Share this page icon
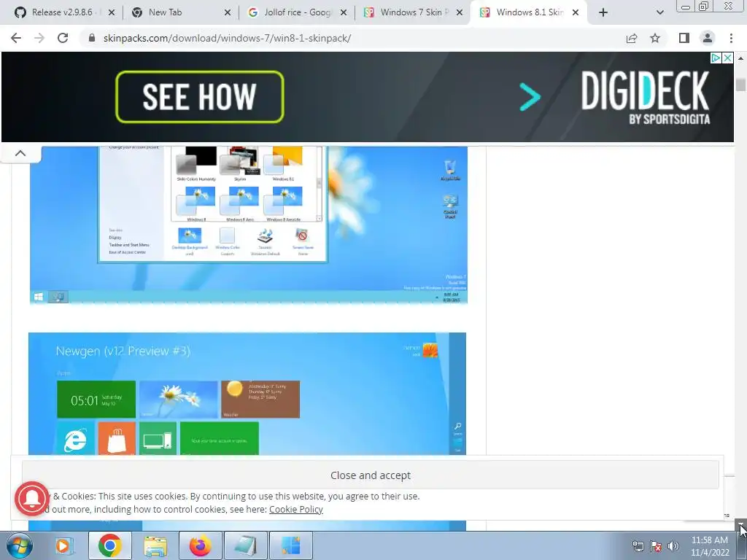Image resolution: width=747 pixels, height=560 pixels. click(632, 38)
